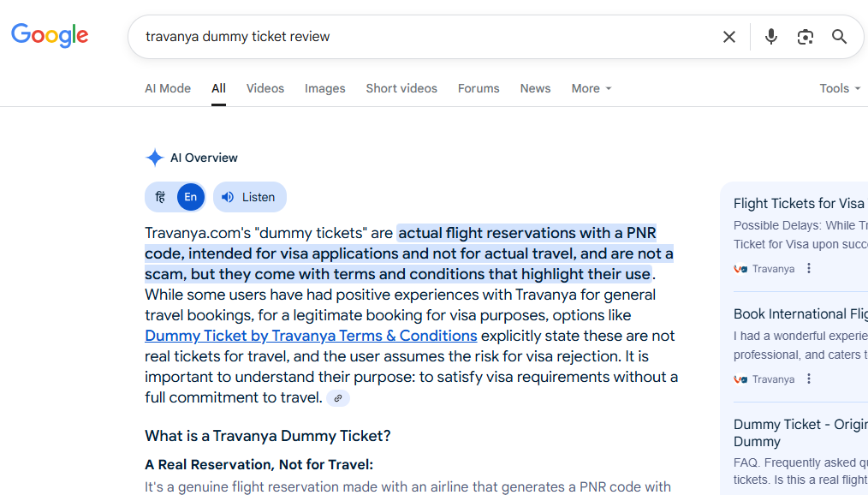Click the AI Overview sparkle icon
This screenshot has height=495, width=868.
[154, 158]
